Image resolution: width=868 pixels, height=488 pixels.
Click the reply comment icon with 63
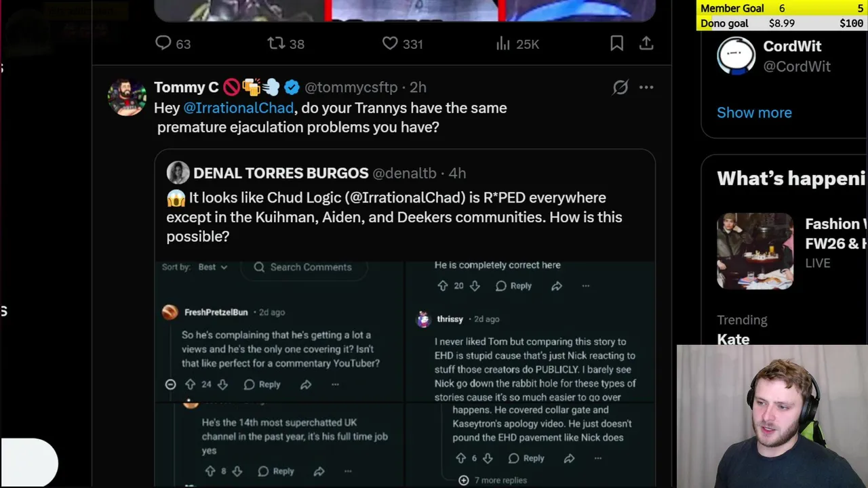pyautogui.click(x=163, y=43)
